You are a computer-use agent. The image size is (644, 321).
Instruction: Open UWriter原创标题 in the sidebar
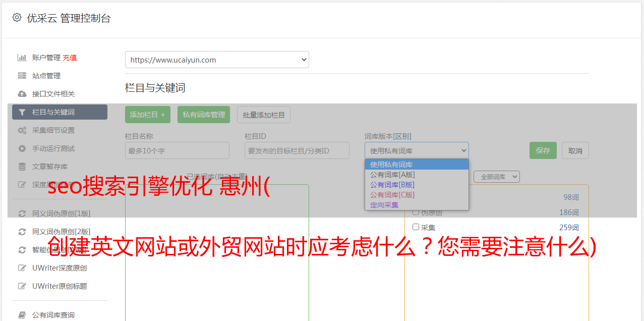[x=60, y=286]
